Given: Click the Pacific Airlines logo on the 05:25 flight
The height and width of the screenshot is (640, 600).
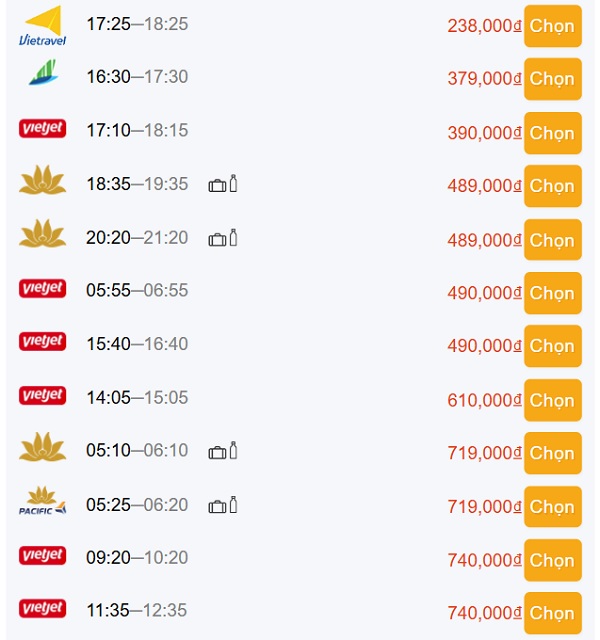Looking at the screenshot, I should click(42, 500).
